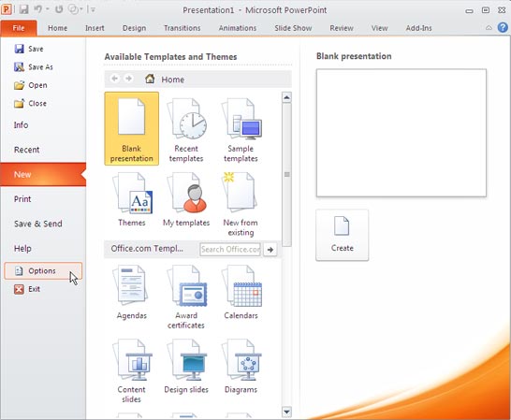Minimize the ribbon using caret icon
The width and height of the screenshot is (511, 420).
click(x=489, y=28)
